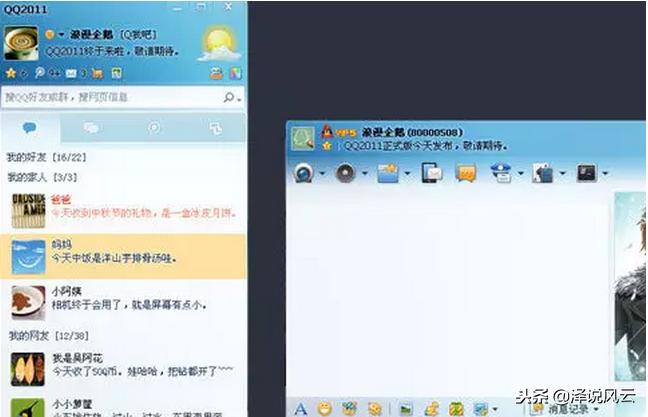This screenshot has height=417, width=648.
Task: Click the QQ show avatar image
Action: pyautogui.click(x=630, y=286)
